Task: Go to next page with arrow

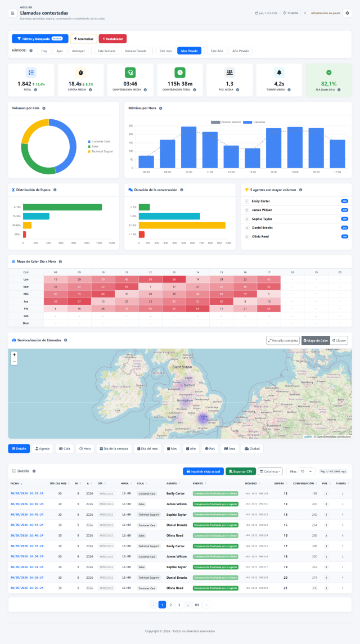Action: tap(206, 605)
